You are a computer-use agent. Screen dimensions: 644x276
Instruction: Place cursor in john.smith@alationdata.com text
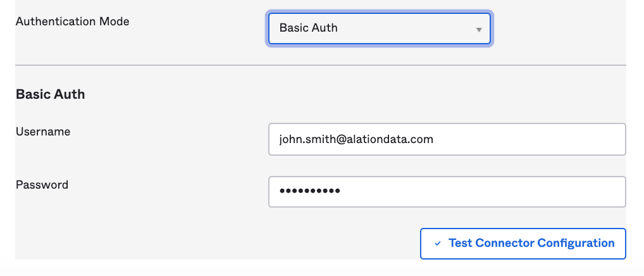pyautogui.click(x=356, y=139)
